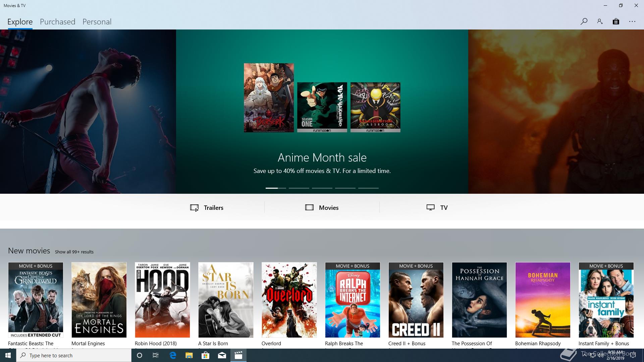Viewport: 644px width, 362px height.
Task: Click the 'Robin Hood (2018)' title text
Action: point(156,344)
